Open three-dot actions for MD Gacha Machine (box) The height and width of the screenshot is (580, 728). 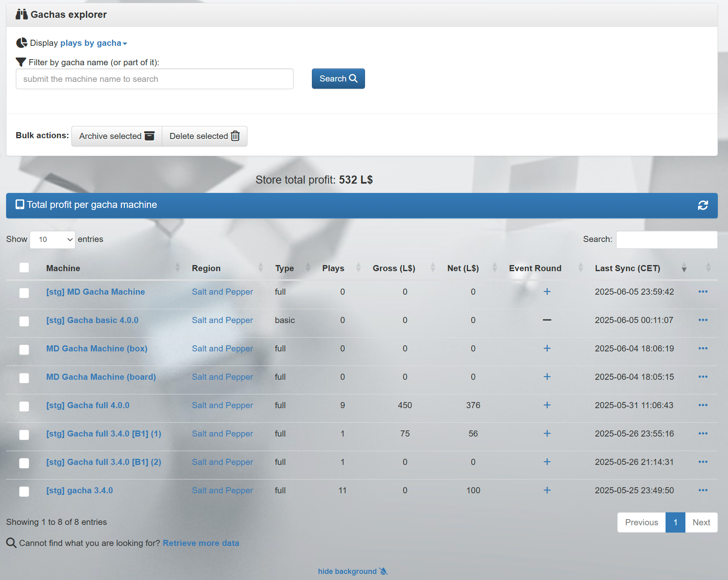point(703,349)
